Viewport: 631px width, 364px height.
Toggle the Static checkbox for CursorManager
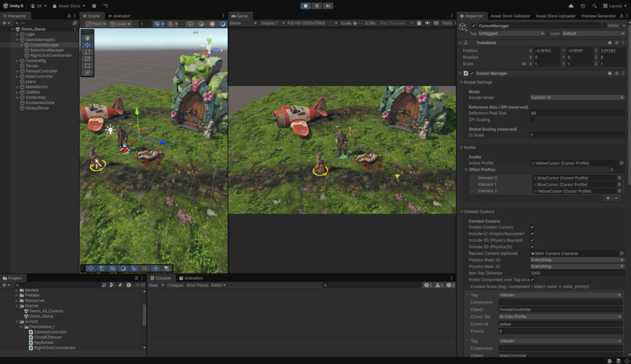(604, 26)
